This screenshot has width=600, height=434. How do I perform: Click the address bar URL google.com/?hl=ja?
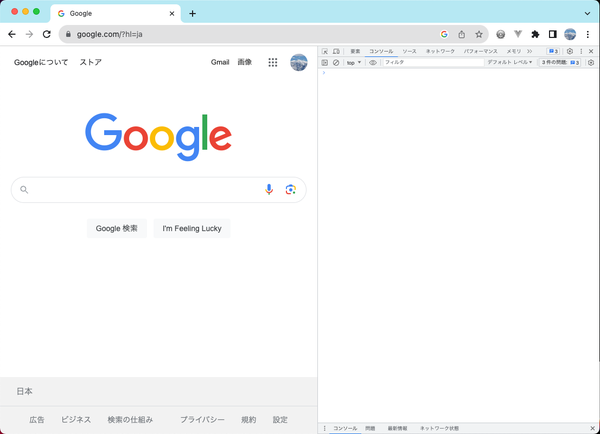pos(109,34)
